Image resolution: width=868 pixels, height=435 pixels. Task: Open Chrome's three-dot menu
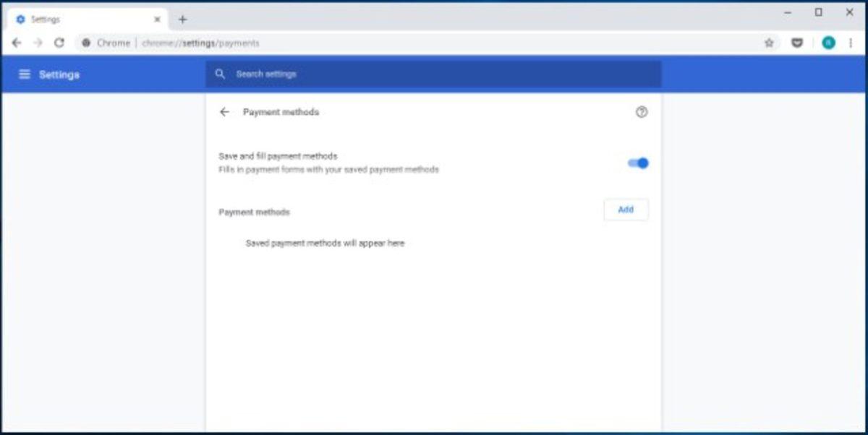point(851,43)
